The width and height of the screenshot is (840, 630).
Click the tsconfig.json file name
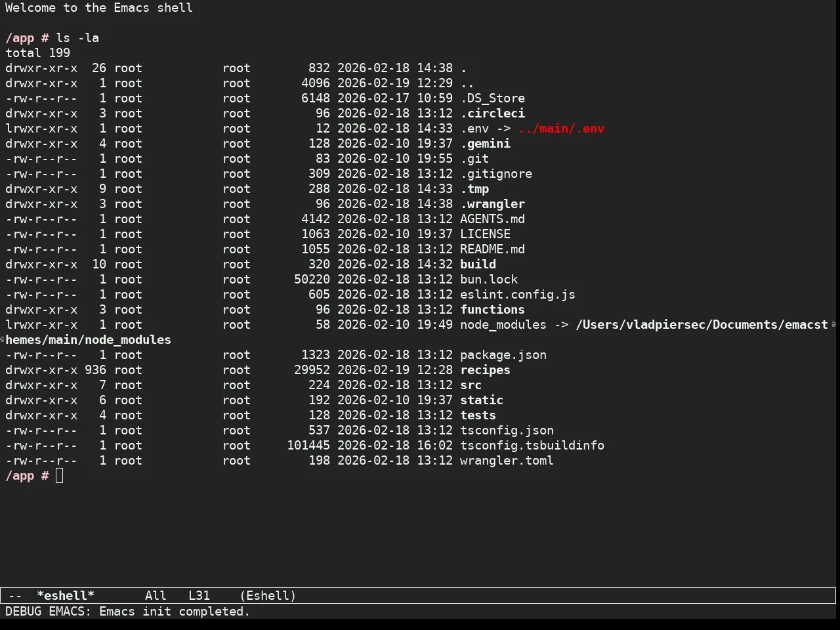pos(507,430)
